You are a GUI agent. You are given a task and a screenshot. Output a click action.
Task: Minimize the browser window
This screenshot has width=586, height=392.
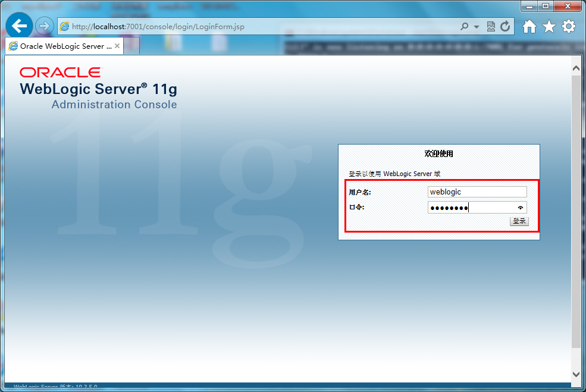pos(529,7)
